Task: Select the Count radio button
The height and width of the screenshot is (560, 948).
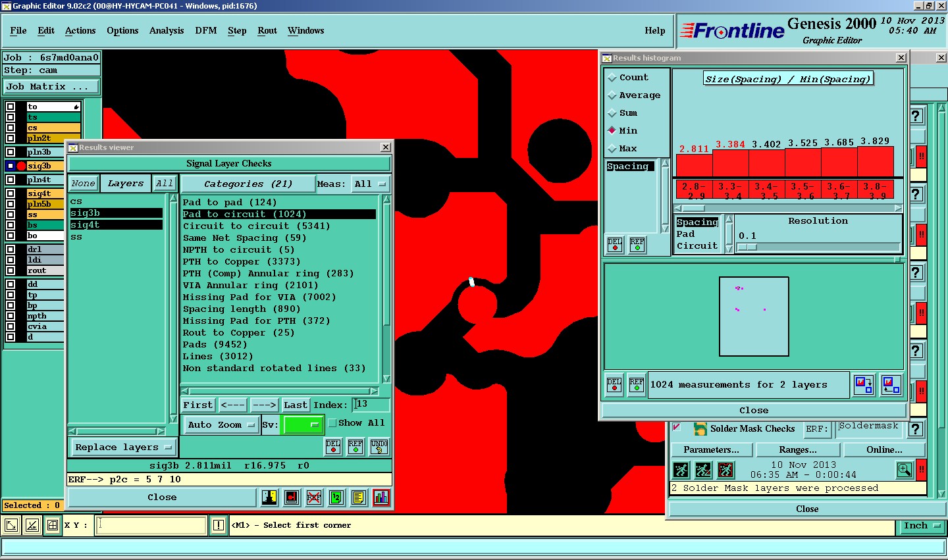Action: click(x=612, y=78)
